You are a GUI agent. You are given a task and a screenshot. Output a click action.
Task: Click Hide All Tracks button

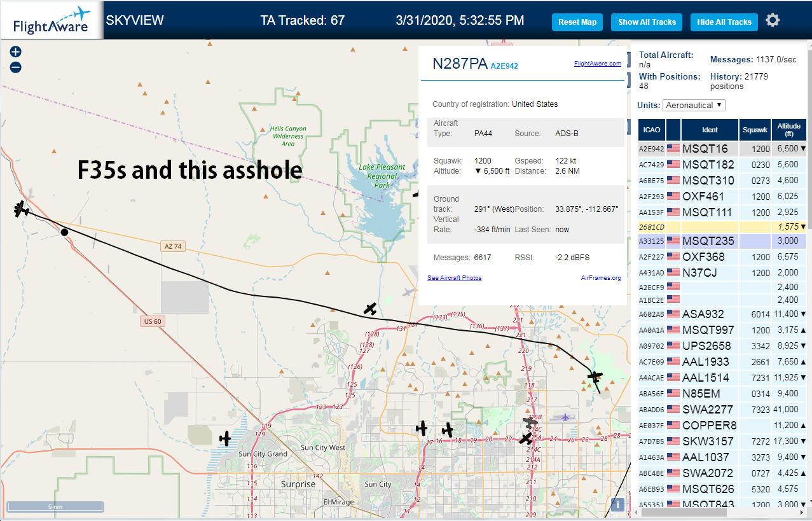724,22
